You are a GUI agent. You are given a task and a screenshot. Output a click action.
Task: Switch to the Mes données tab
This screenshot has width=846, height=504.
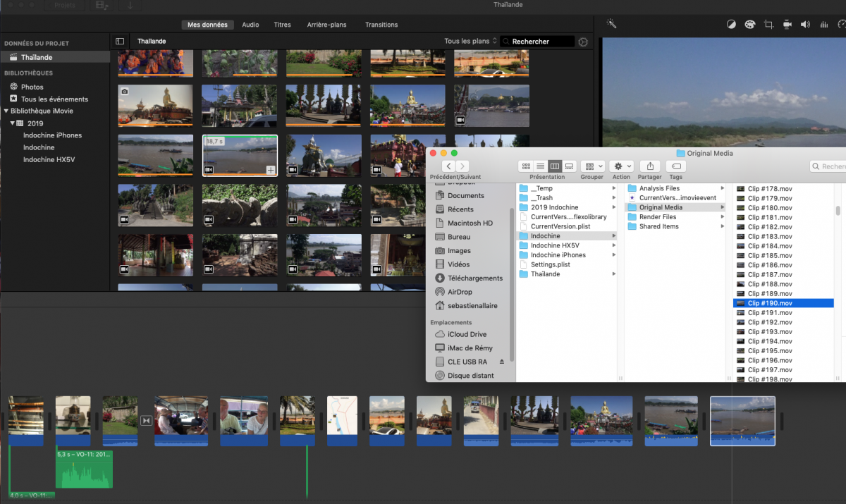pos(207,25)
